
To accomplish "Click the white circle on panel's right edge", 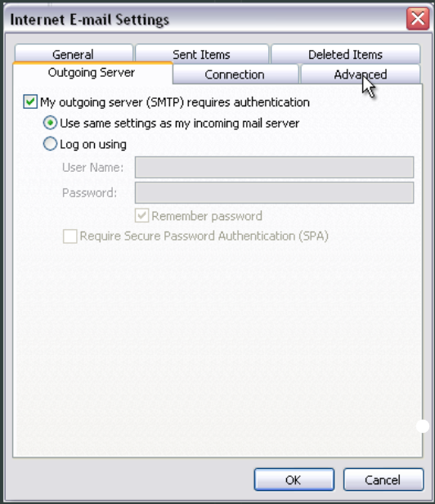I will coord(423,426).
